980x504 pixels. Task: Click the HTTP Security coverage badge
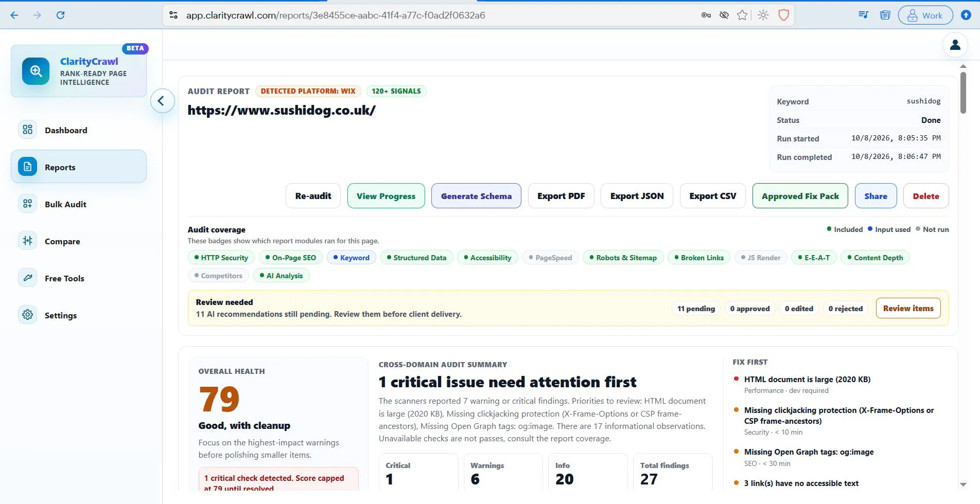[x=221, y=258]
